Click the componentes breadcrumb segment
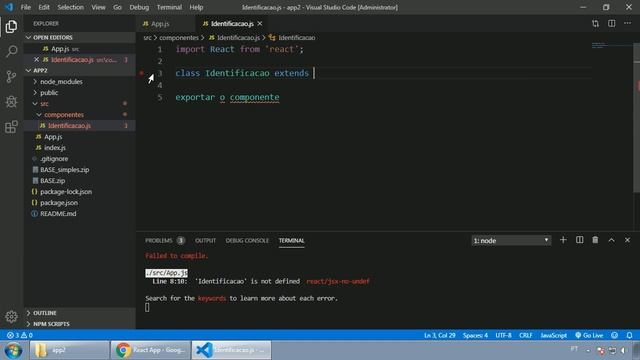Screen dimensions: 640x360 [x=179, y=38]
